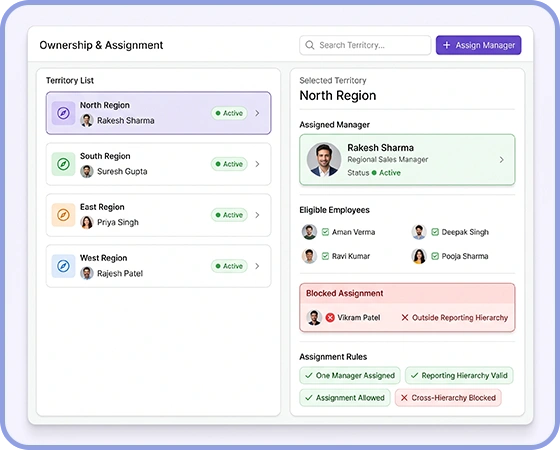The image size is (560, 450).
Task: Click the Pooja Sharma name
Action: 465,256
